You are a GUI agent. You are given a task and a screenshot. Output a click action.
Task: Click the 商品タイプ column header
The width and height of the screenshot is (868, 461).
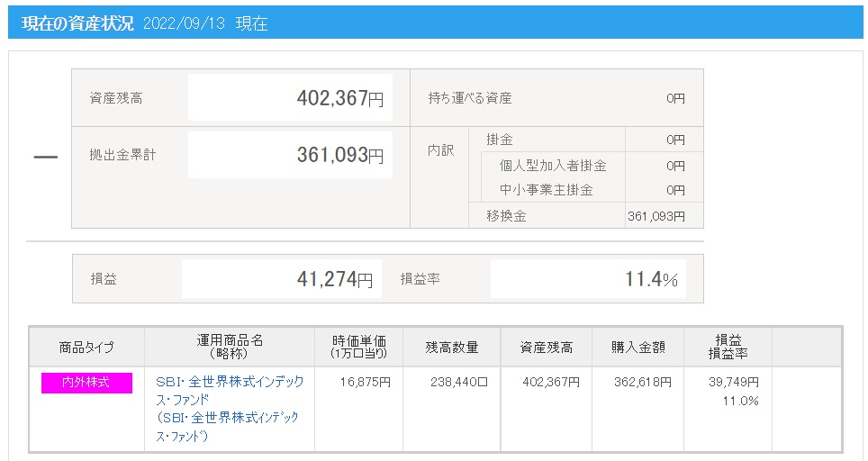click(86, 348)
